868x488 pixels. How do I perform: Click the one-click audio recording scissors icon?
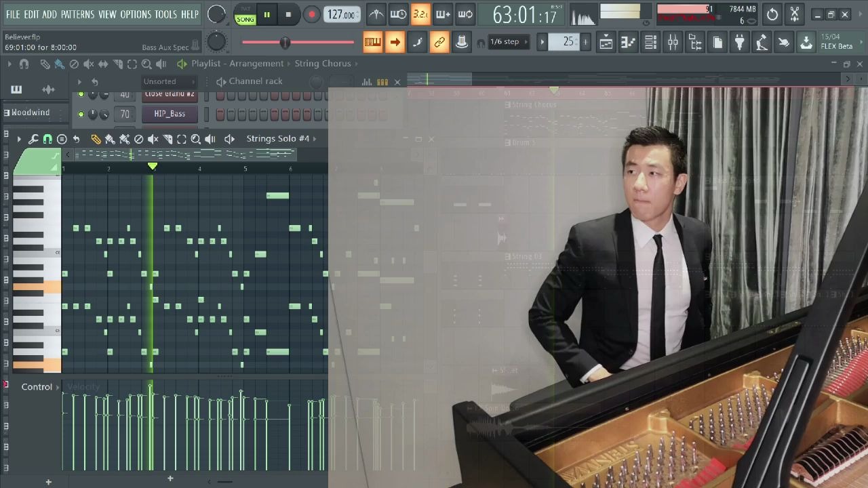point(795,14)
